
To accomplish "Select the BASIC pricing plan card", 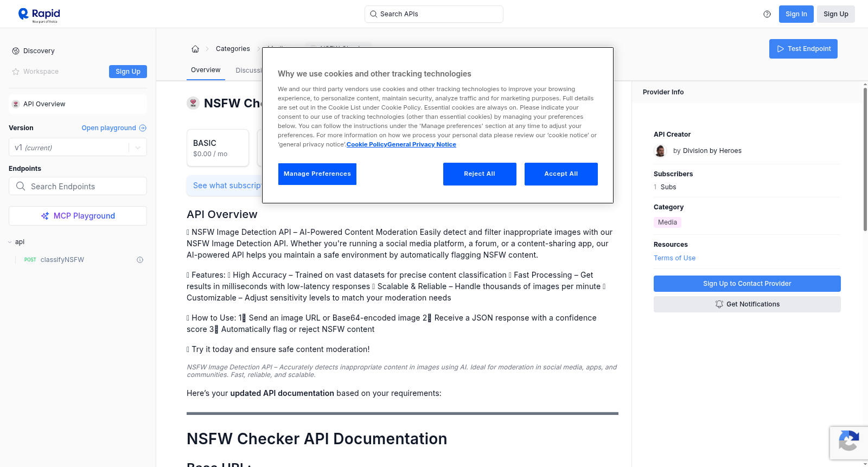I will click(218, 148).
